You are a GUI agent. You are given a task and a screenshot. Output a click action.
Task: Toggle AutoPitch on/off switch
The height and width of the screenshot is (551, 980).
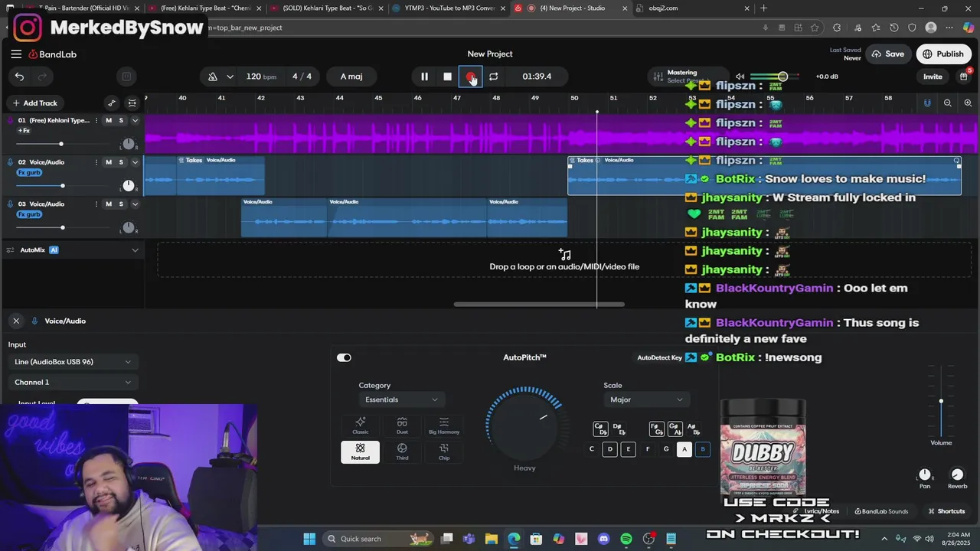[344, 357]
